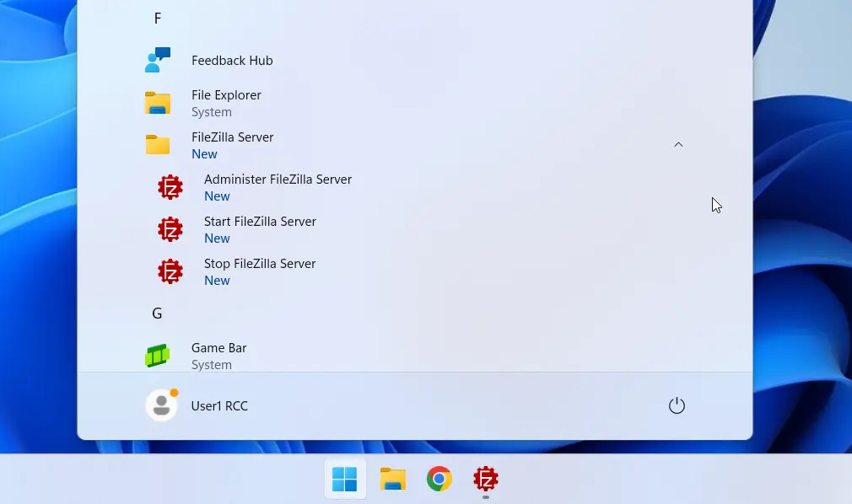Click the "FileZilla Server" folder name

pyautogui.click(x=233, y=137)
